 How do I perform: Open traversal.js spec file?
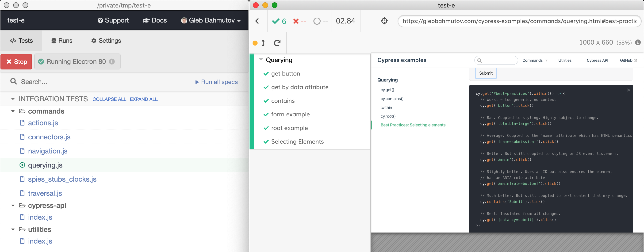coord(45,193)
